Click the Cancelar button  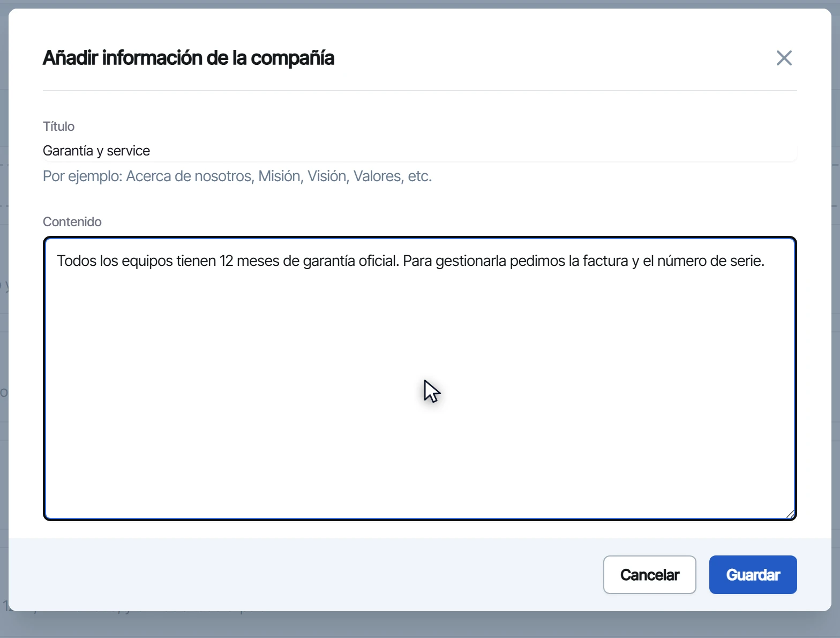[x=649, y=575]
